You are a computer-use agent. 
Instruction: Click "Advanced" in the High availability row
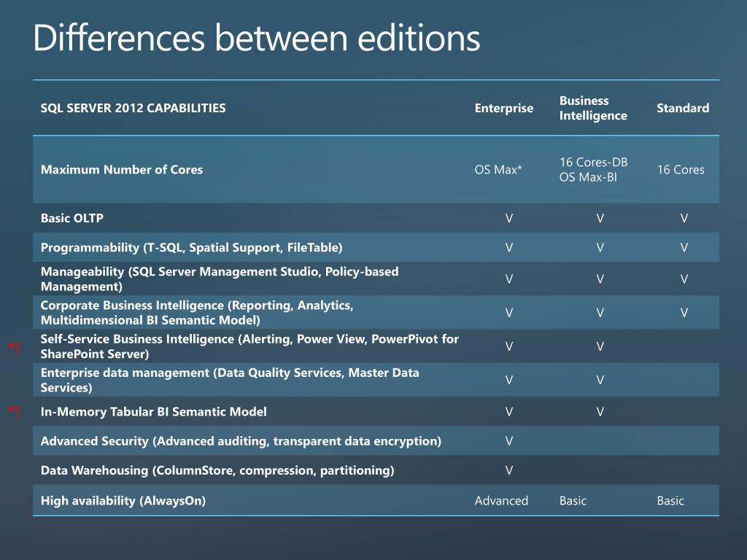501,500
